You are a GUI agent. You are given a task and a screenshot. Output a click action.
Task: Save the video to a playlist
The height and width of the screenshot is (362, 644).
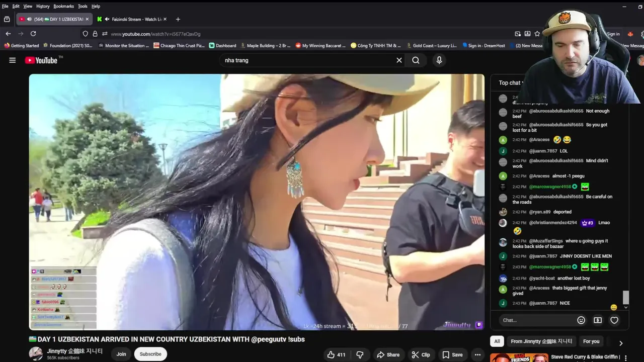452,354
